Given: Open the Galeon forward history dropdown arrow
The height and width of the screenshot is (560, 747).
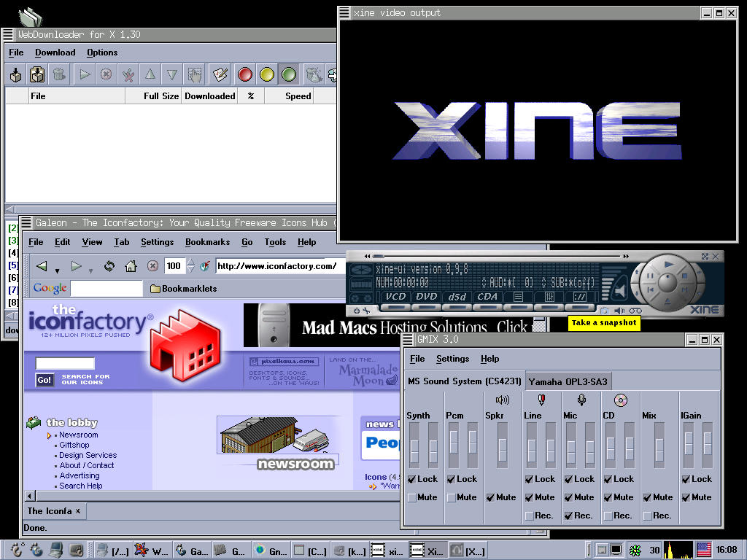Looking at the screenshot, I should tap(90, 271).
